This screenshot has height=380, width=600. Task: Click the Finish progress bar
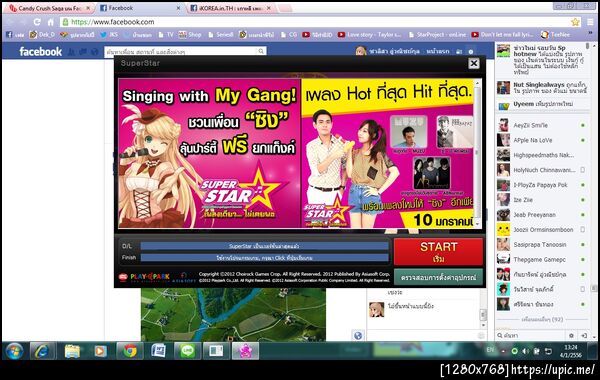(x=264, y=258)
